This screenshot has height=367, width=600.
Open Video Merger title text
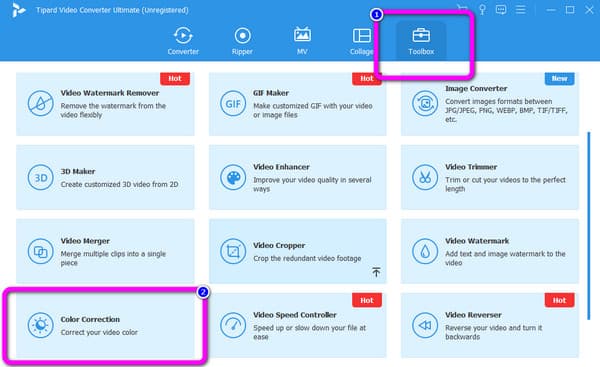pos(85,241)
